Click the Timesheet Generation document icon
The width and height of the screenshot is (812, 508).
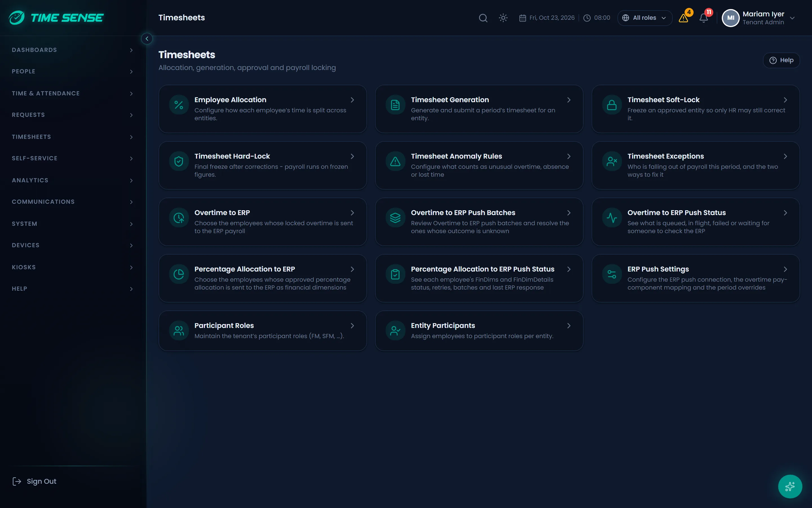(395, 105)
